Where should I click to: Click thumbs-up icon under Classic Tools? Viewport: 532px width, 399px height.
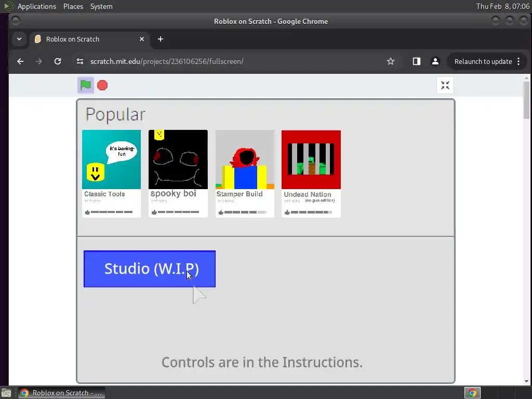tap(87, 212)
